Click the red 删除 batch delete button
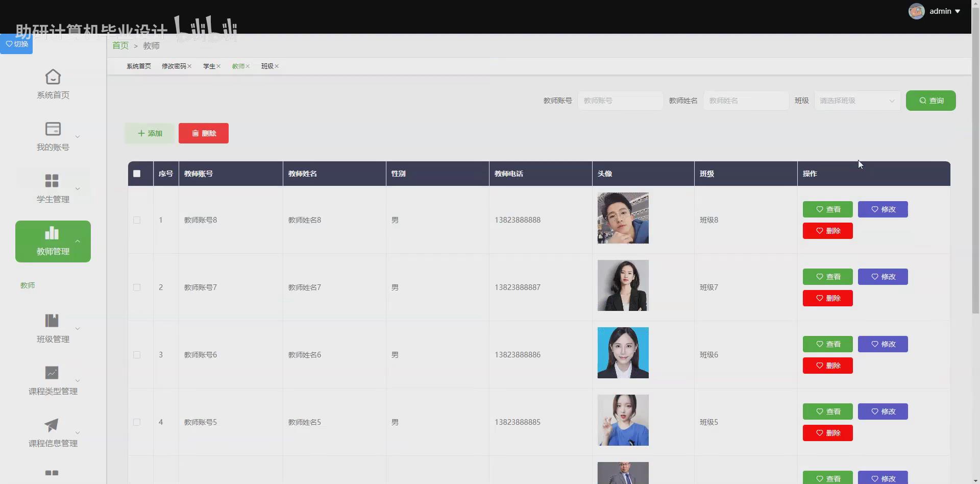Viewport: 980px width, 484px height. point(204,133)
